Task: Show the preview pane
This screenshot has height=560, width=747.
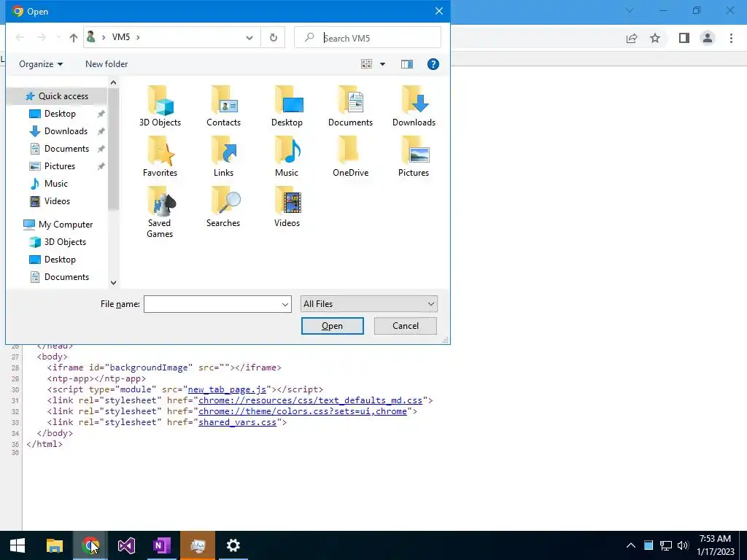Action: coord(407,64)
